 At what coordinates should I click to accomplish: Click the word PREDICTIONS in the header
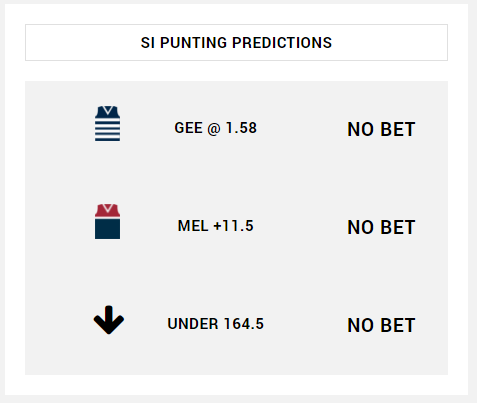(282, 43)
